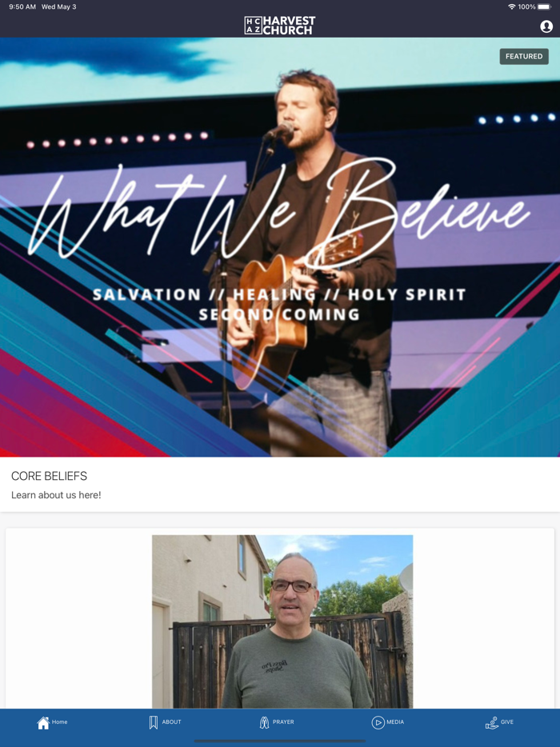Click the battery indicator icon
The image size is (560, 747).
pos(544,6)
